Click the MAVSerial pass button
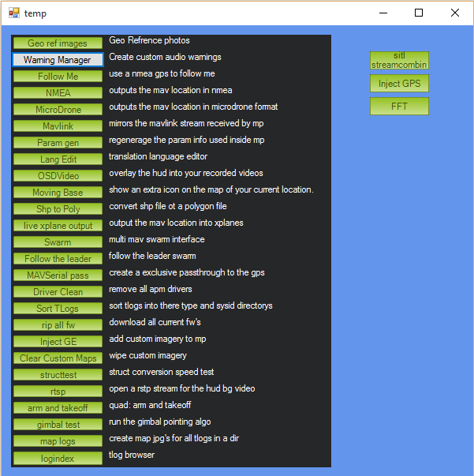 click(x=58, y=275)
